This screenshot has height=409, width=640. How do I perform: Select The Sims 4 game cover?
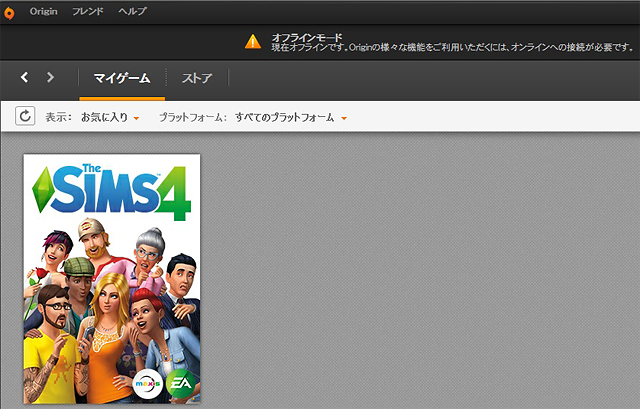pos(112,279)
